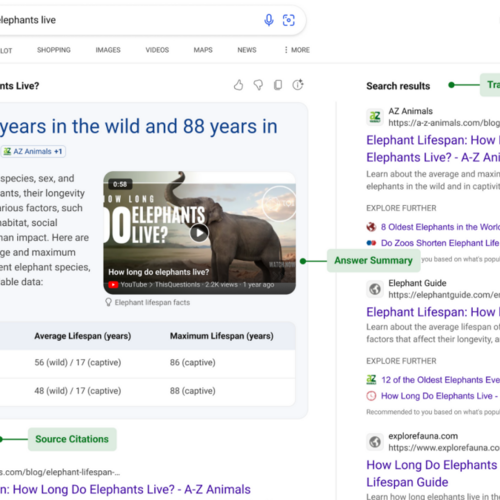Screen dimensions: 500x500
Task: Click the icon beside 8 Oldest Elephants link
Action: click(x=371, y=227)
